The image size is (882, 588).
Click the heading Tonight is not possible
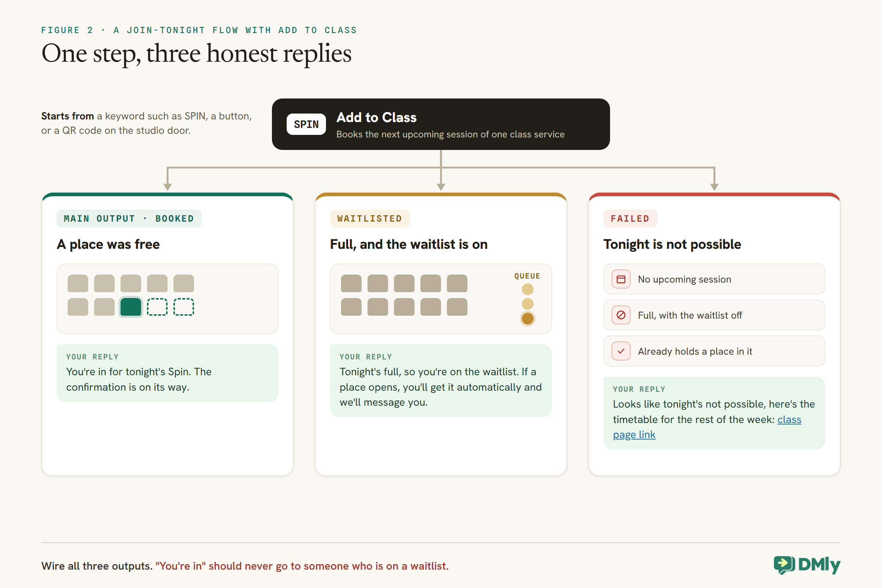672,244
